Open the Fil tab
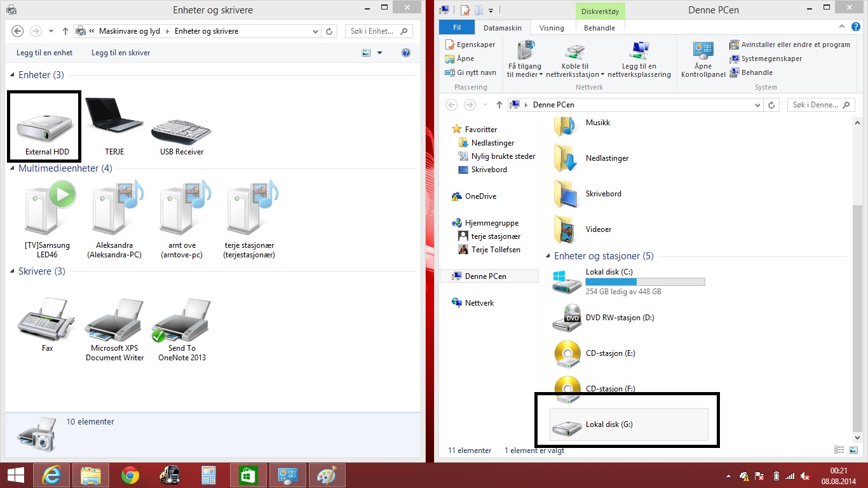The image size is (868, 488). tap(457, 28)
